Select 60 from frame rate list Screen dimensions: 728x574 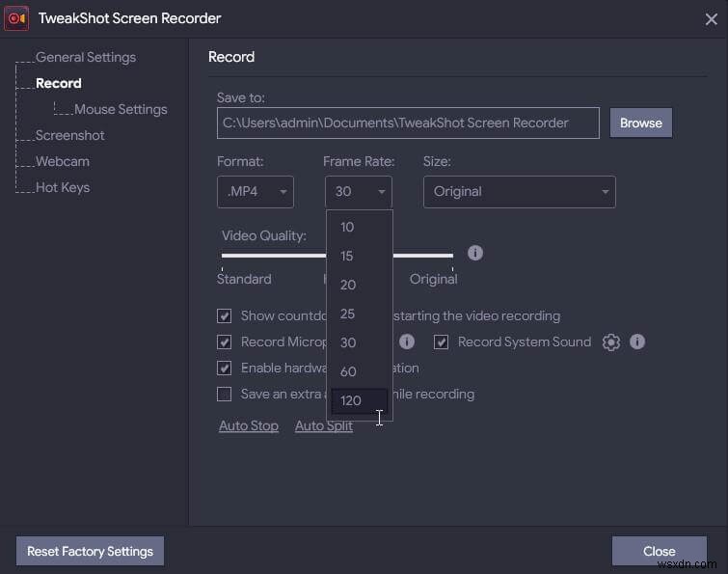[349, 371]
